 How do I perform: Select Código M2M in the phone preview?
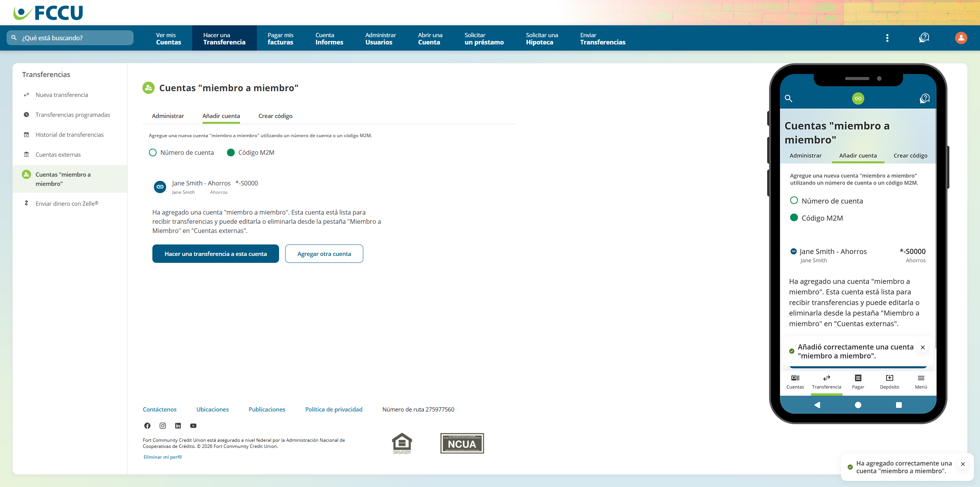[794, 218]
